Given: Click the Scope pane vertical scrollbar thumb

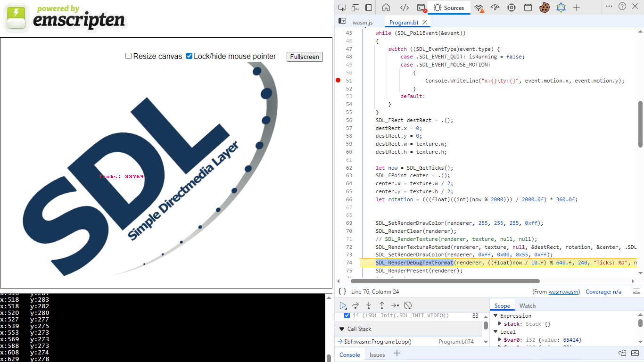Looking at the screenshot, I should [x=640, y=323].
